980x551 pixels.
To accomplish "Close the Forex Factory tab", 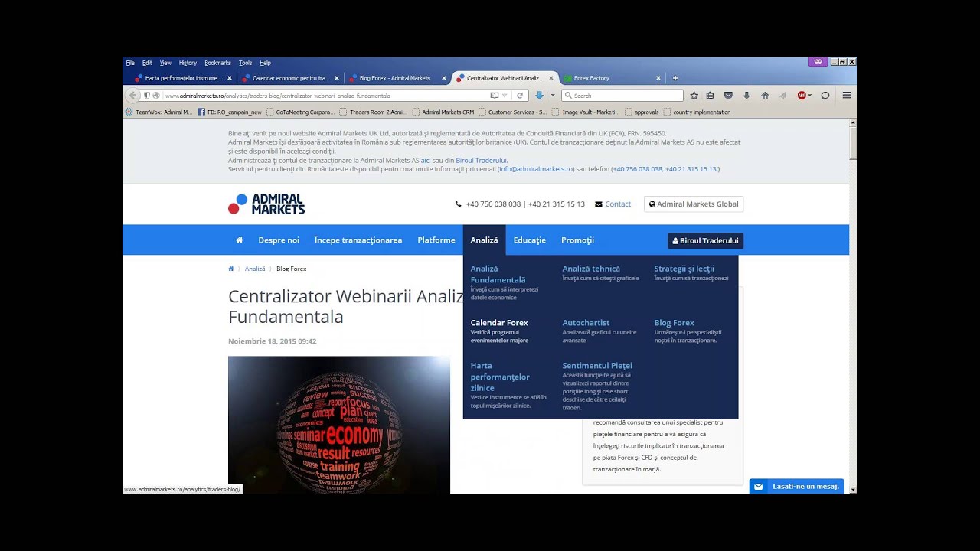I will 658,78.
